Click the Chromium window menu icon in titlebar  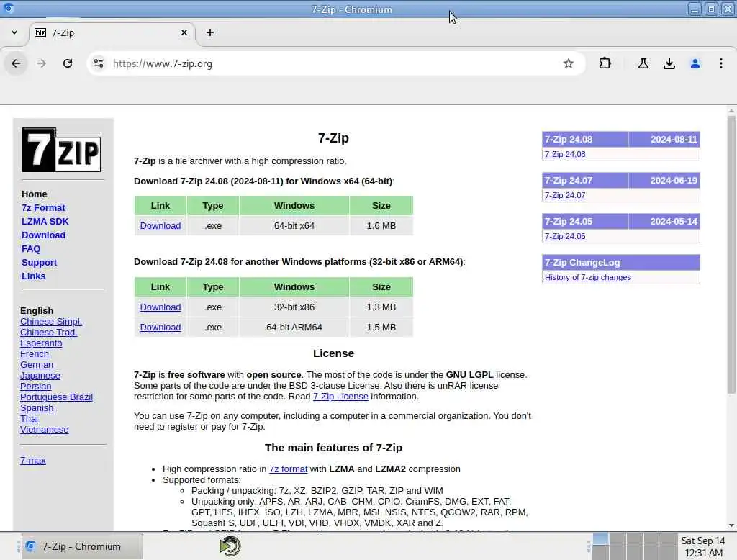pyautogui.click(x=9, y=9)
